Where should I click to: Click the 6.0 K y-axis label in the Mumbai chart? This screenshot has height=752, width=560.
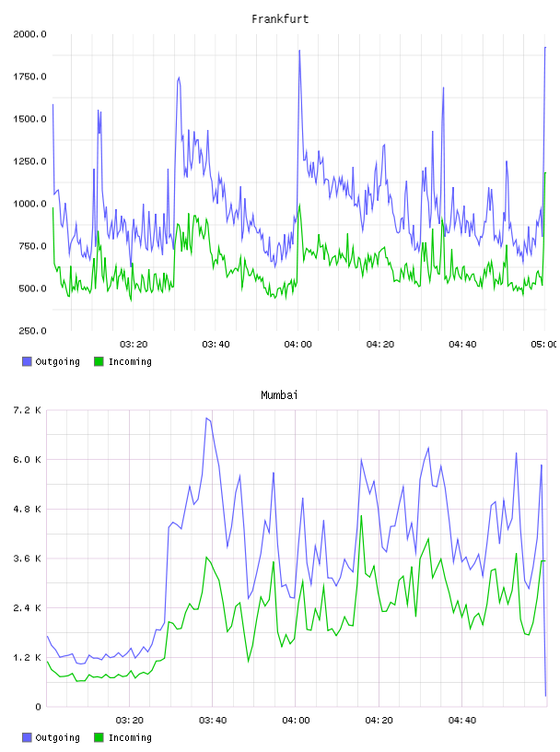click(x=28, y=460)
